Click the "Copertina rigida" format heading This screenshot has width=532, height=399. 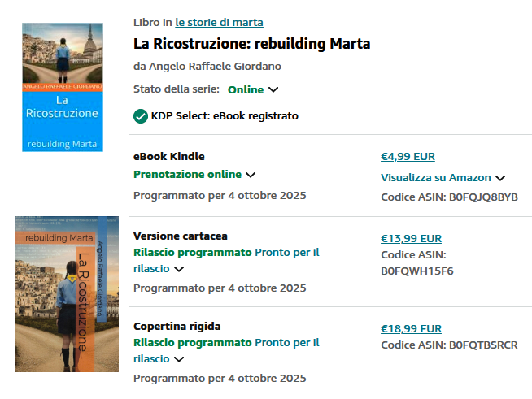tap(177, 327)
